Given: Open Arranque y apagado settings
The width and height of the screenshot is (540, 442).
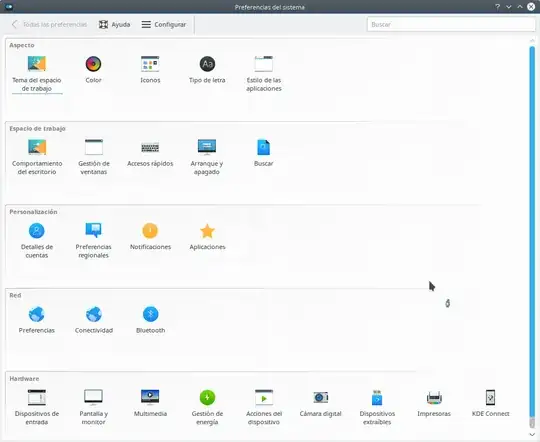Looking at the screenshot, I should 207,157.
